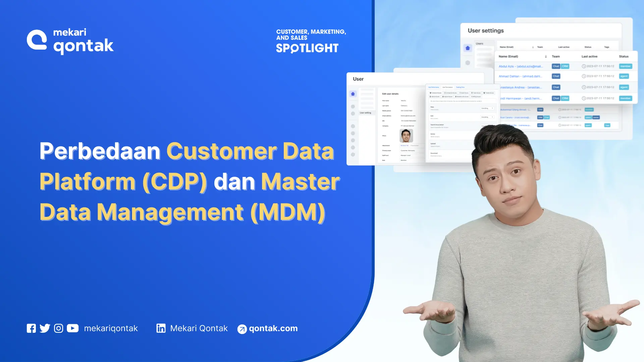
Task: Click the Mekari Qontak logo mark
Action: coord(37,40)
